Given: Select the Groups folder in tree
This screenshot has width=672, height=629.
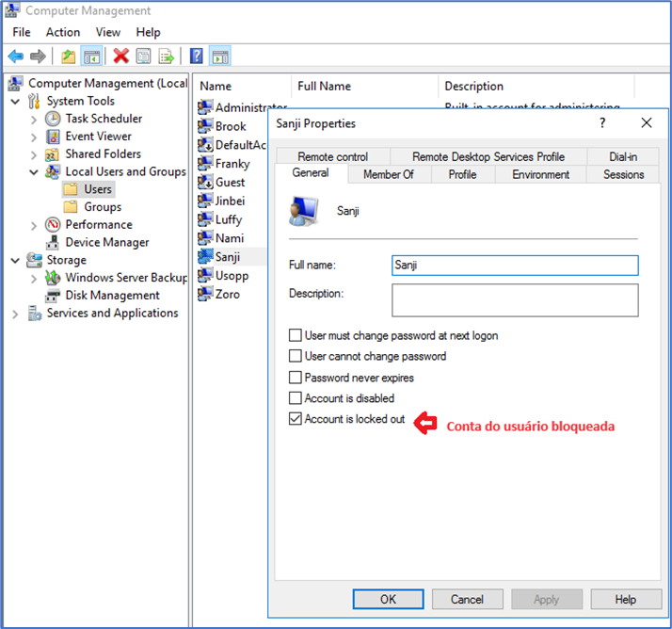Looking at the screenshot, I should (102, 207).
